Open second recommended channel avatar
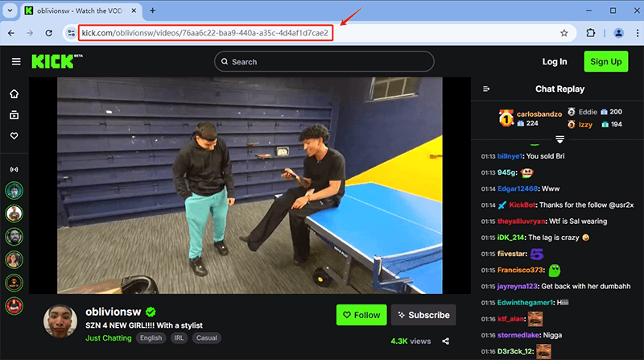The height and width of the screenshot is (360, 644). (14, 213)
